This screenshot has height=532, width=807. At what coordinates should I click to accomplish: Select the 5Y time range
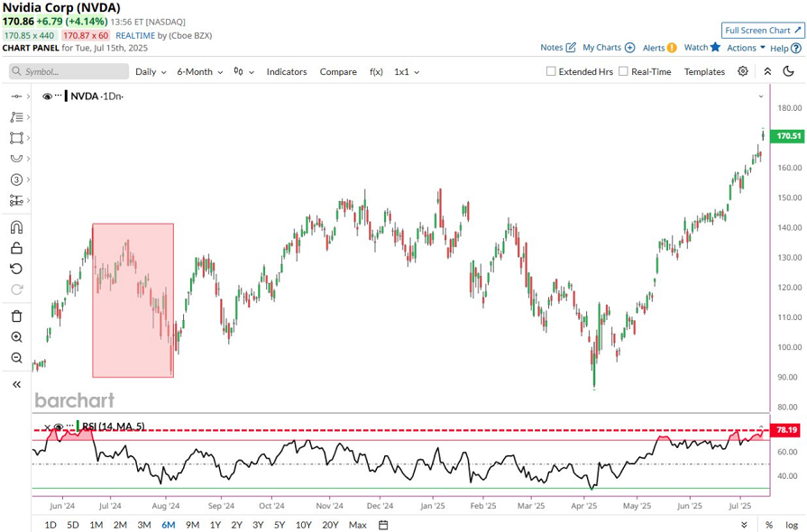(280, 525)
